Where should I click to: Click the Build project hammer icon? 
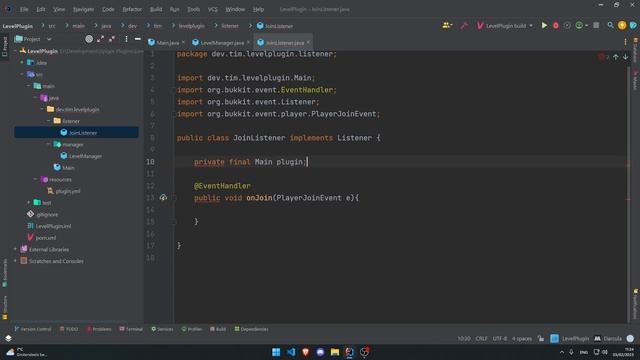pos(464,25)
